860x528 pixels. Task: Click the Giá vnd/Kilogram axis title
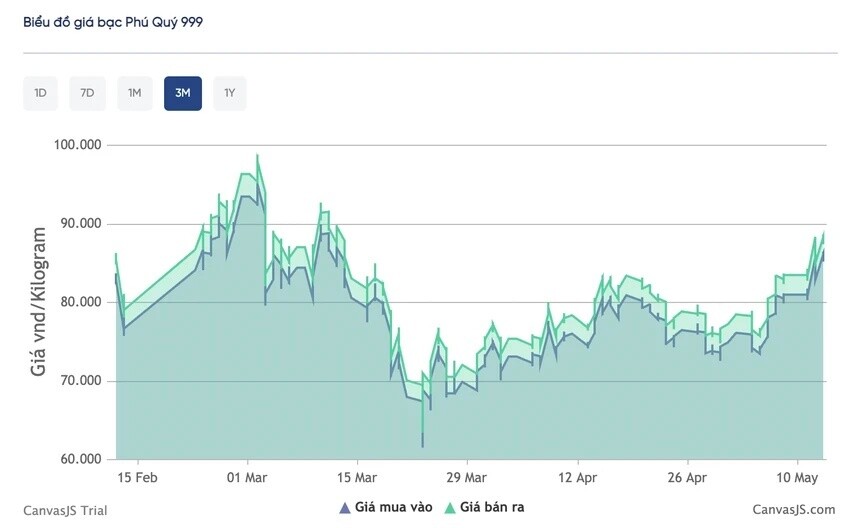[x=38, y=302]
